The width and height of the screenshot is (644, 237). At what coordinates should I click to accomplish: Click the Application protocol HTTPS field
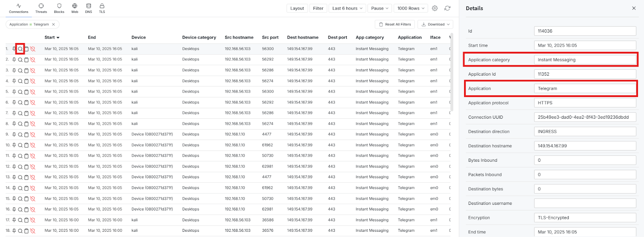click(x=585, y=103)
